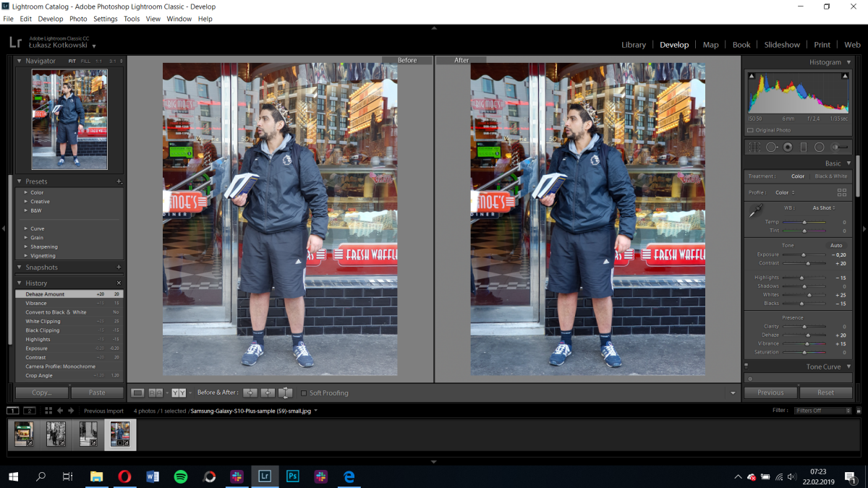The image size is (868, 488).
Task: Copy Before settings to After arrow button
Action: pos(250,393)
